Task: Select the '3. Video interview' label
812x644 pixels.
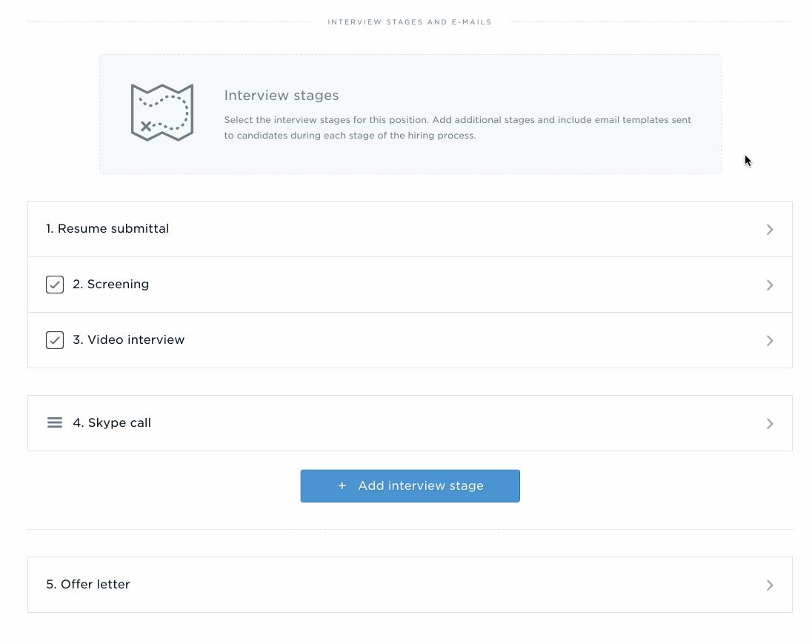Action: 128,339
